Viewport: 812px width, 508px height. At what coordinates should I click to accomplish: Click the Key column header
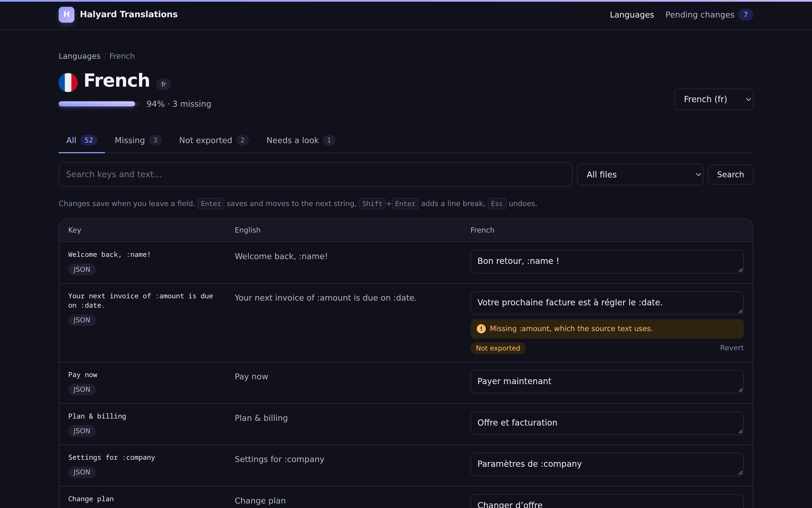click(x=74, y=230)
